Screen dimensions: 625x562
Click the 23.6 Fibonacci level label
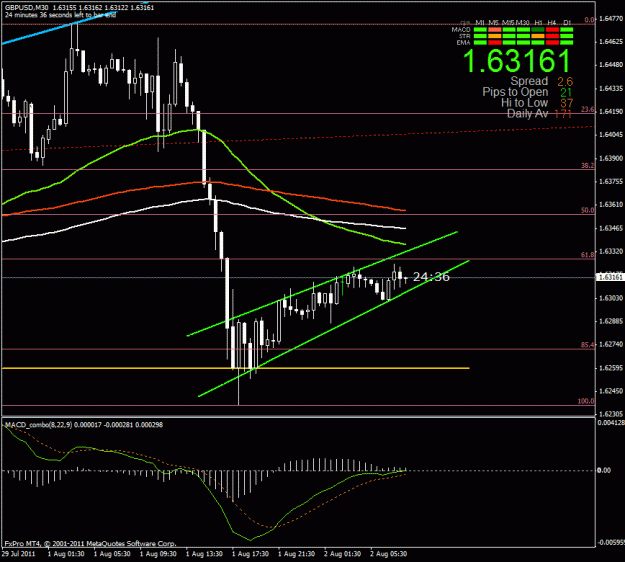[x=588, y=110]
